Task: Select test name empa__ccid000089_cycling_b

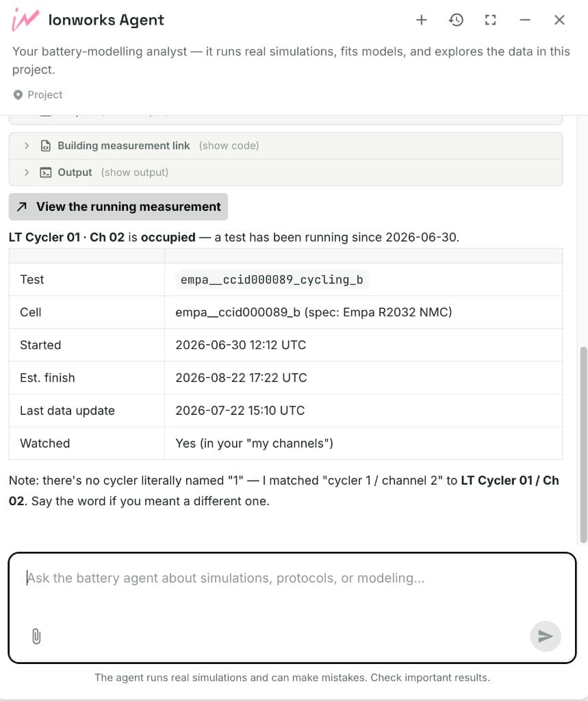Action: pos(272,280)
